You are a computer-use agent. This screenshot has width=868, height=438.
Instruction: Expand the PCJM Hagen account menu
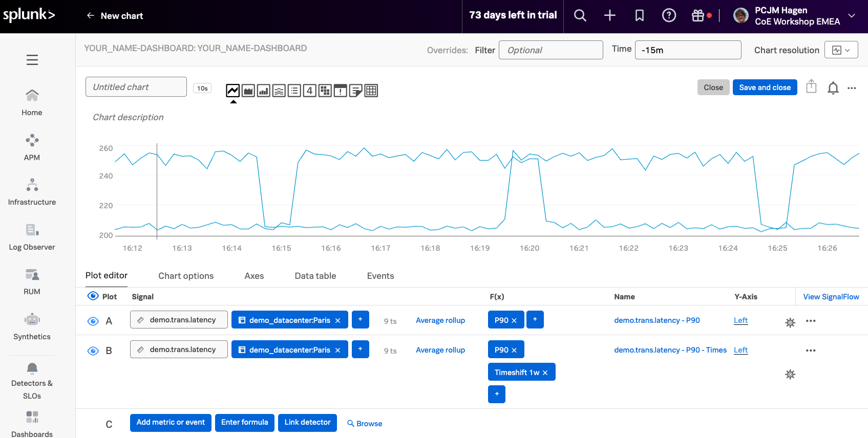852,16
